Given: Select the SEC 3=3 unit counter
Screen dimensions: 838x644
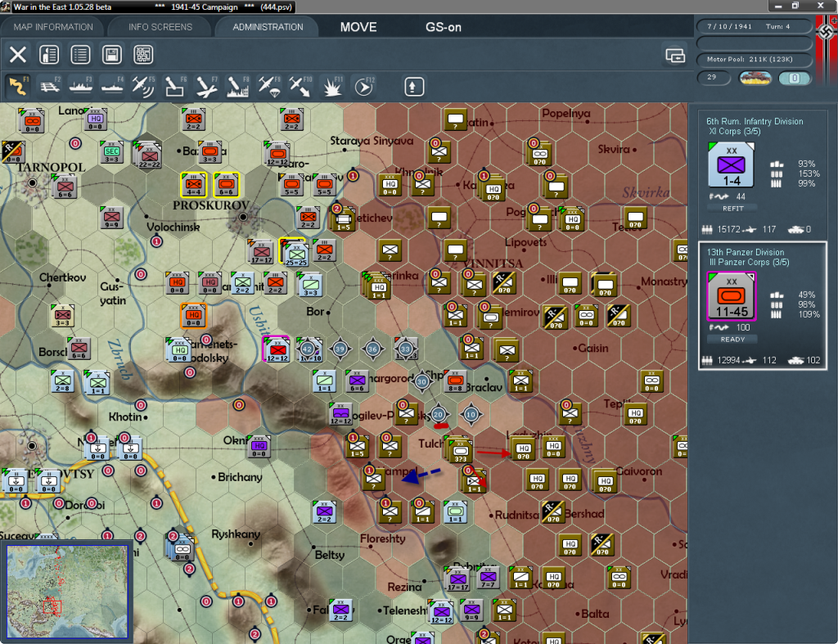Looking at the screenshot, I should click(111, 152).
